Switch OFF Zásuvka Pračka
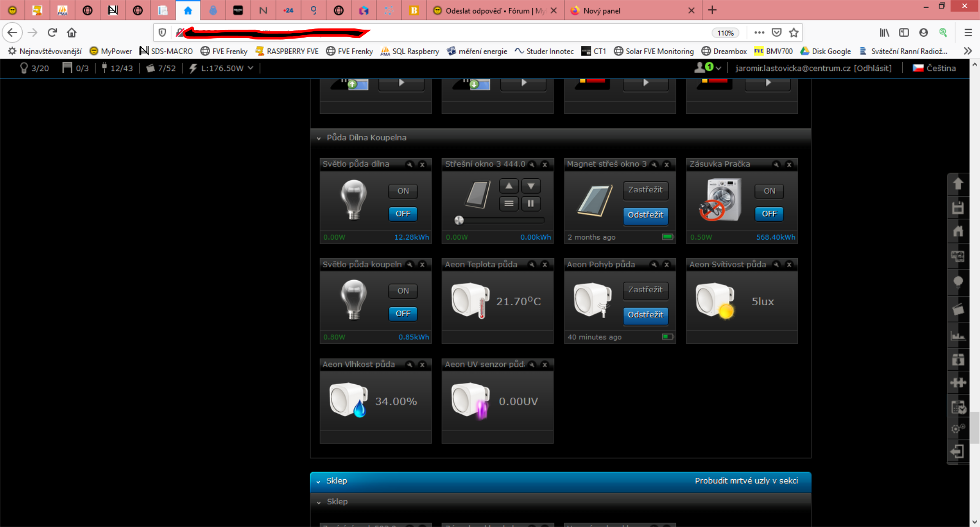 click(x=769, y=214)
